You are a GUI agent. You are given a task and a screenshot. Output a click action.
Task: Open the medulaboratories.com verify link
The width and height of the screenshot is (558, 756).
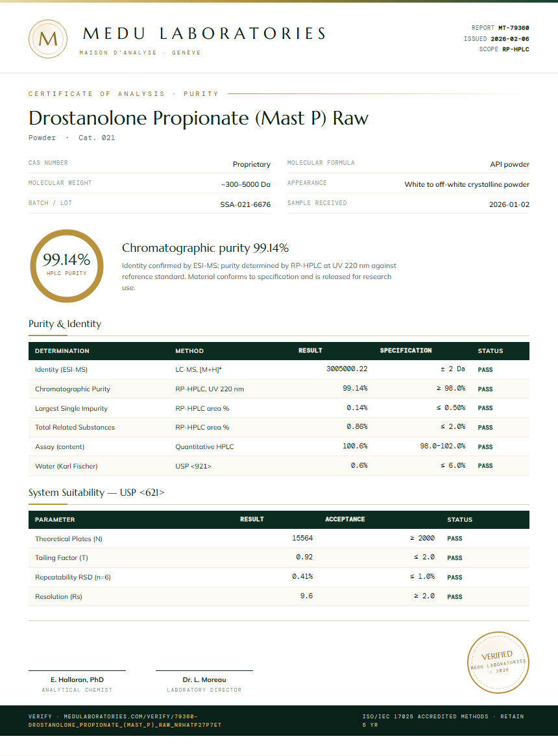coord(125,721)
